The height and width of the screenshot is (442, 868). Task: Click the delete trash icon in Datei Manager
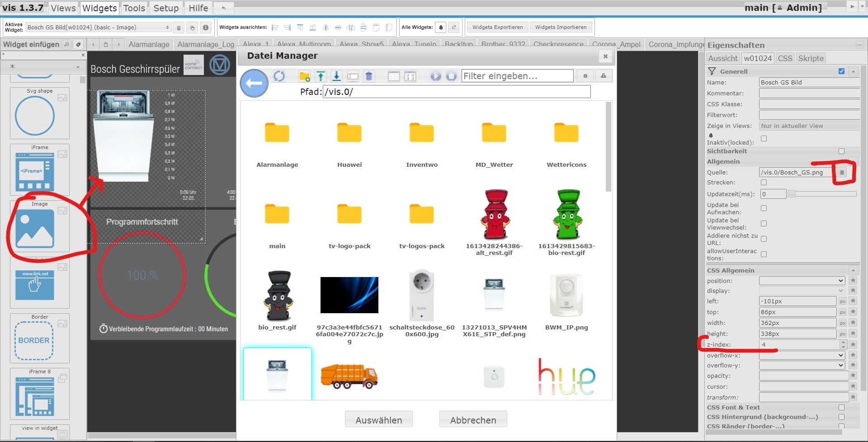tap(369, 76)
